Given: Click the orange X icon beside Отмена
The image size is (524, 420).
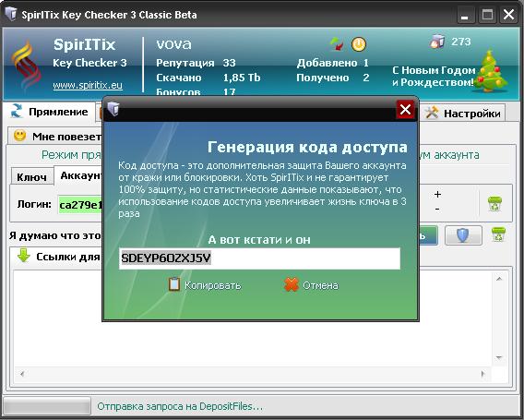Looking at the screenshot, I should click(x=292, y=284).
